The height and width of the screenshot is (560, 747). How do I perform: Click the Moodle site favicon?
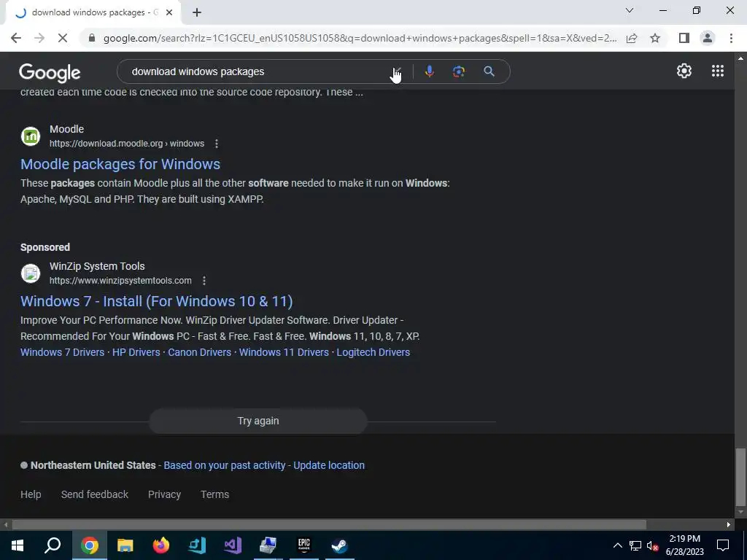(31, 136)
